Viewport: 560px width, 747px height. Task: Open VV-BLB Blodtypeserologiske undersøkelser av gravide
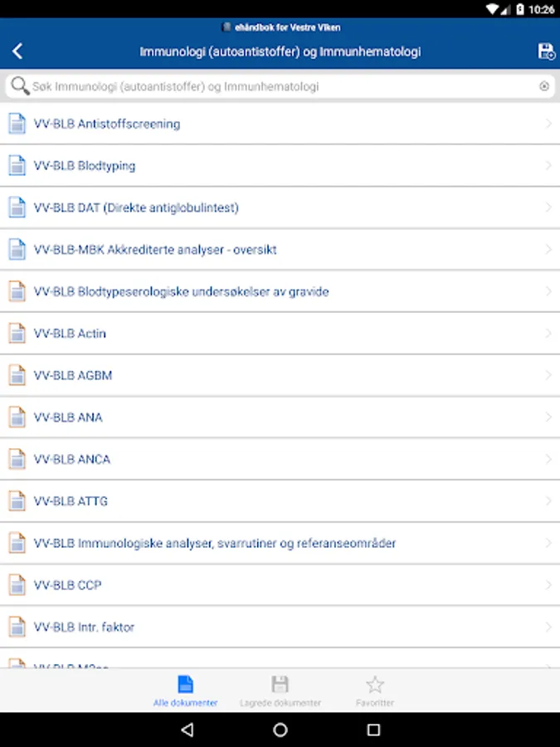click(181, 291)
